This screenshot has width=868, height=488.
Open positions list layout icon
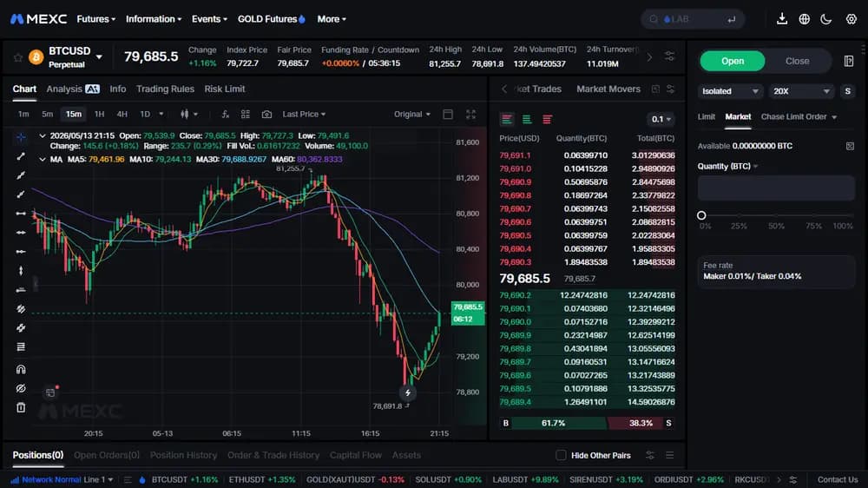[x=670, y=455]
